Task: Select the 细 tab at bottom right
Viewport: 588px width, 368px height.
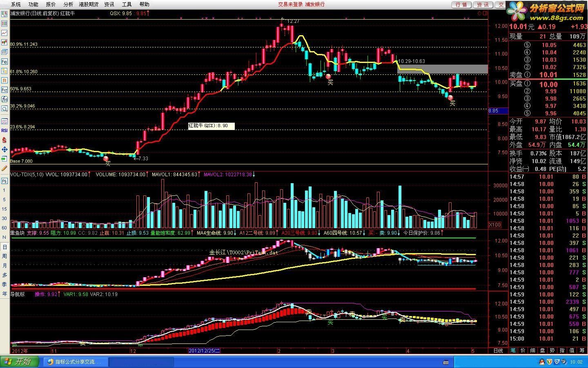Action: (x=533, y=350)
